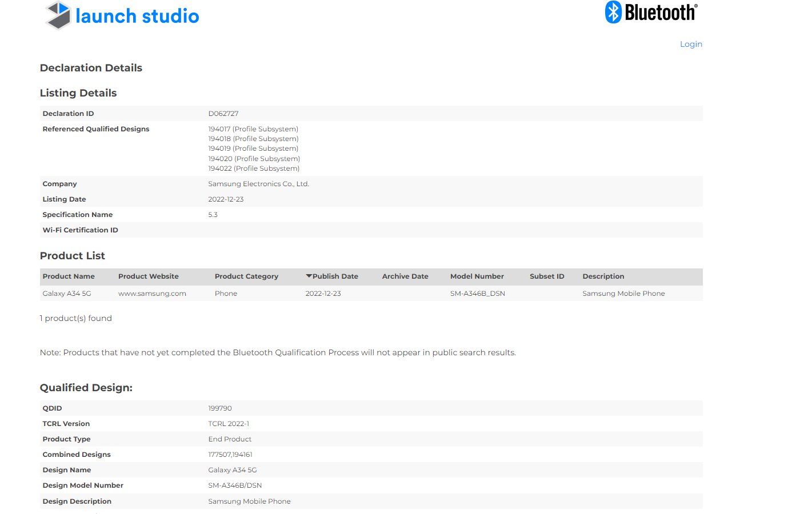Visit the www.samsung.com product website
Image resolution: width=812 pixels, height=514 pixels.
[x=152, y=294]
